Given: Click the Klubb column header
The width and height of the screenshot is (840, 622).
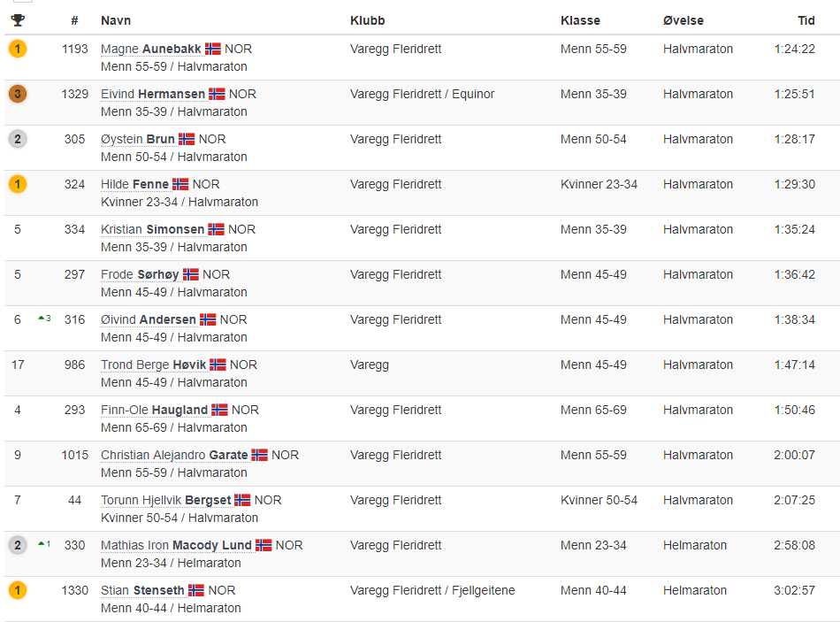Looking at the screenshot, I should (x=368, y=20).
